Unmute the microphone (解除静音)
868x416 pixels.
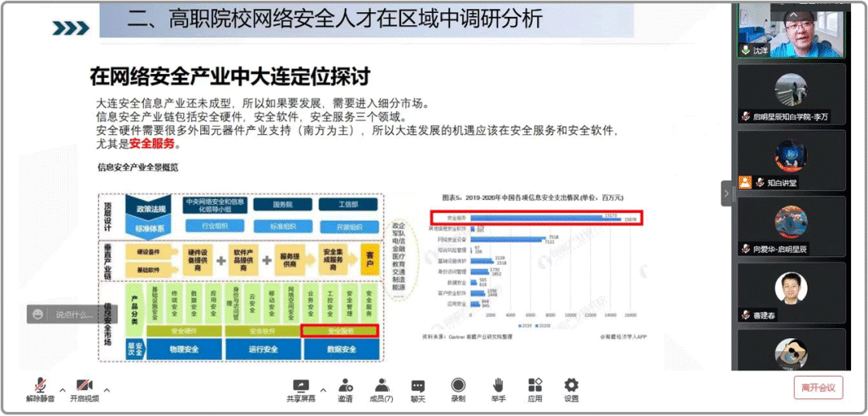tap(39, 388)
